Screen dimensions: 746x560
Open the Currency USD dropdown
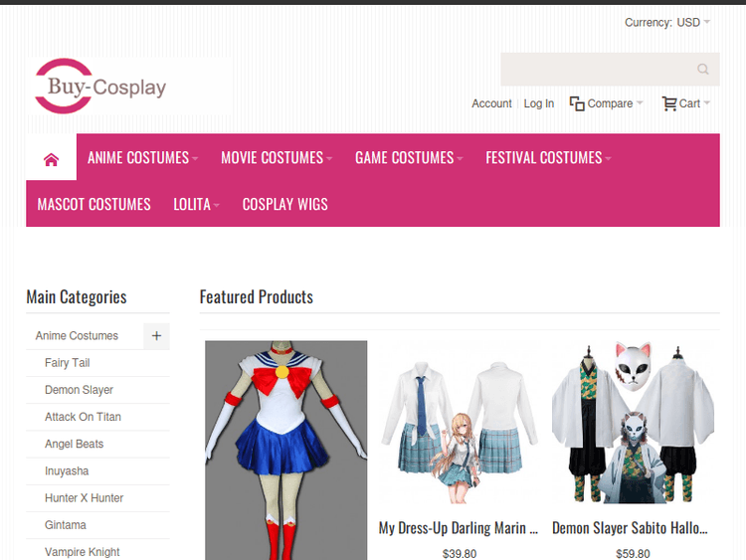click(x=667, y=22)
